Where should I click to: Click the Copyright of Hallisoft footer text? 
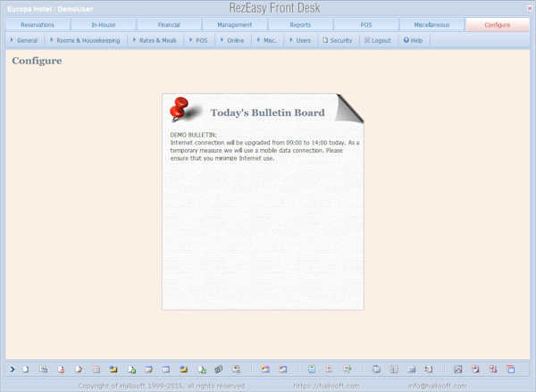point(162,386)
